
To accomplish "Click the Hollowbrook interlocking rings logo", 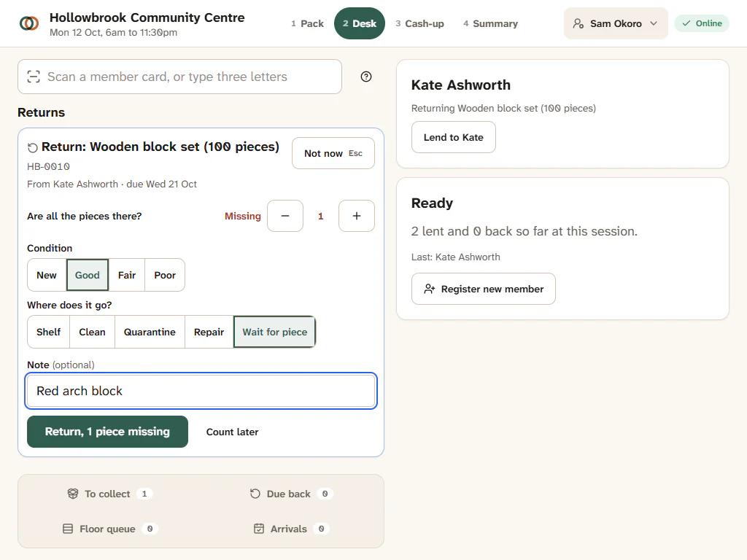I will pyautogui.click(x=29, y=23).
